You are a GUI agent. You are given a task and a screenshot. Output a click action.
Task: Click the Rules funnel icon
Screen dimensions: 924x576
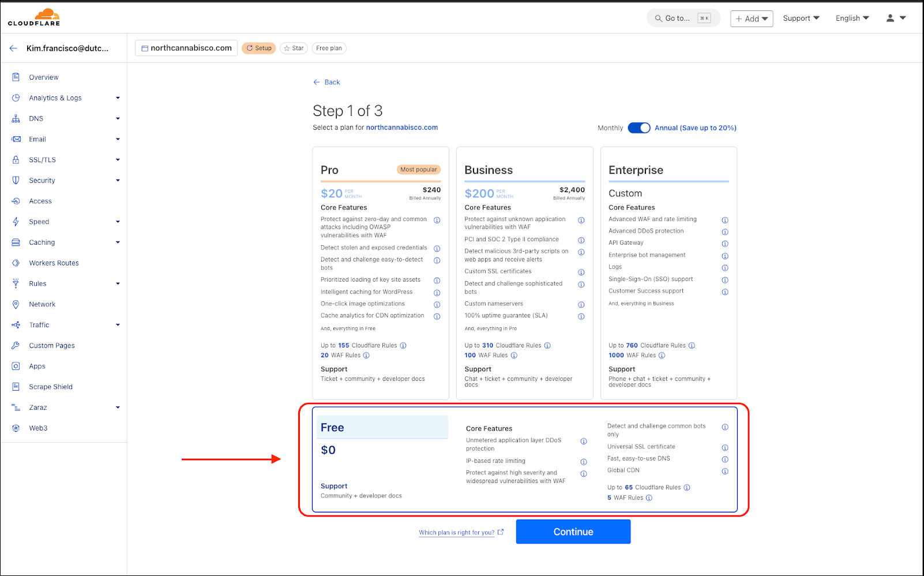(x=16, y=283)
